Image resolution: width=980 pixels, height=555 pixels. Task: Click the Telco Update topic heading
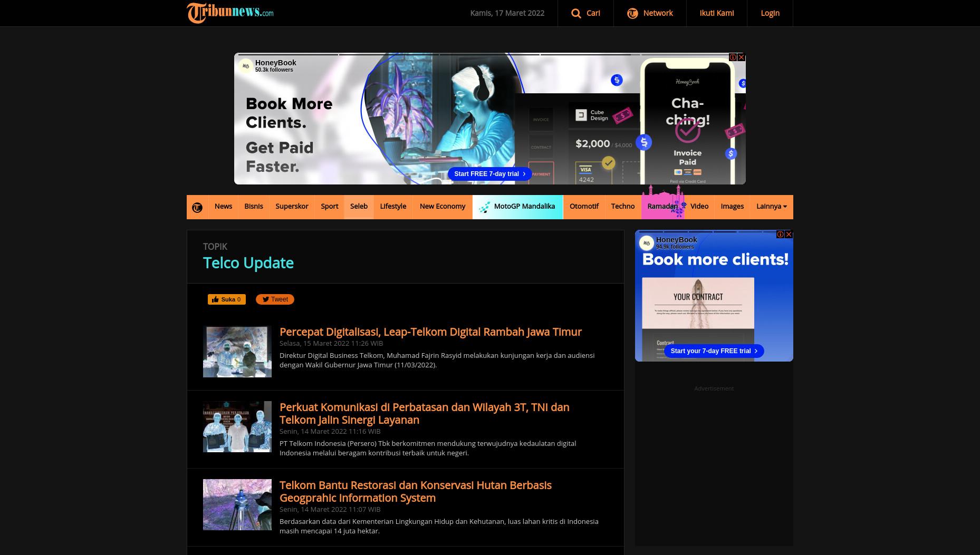(248, 263)
